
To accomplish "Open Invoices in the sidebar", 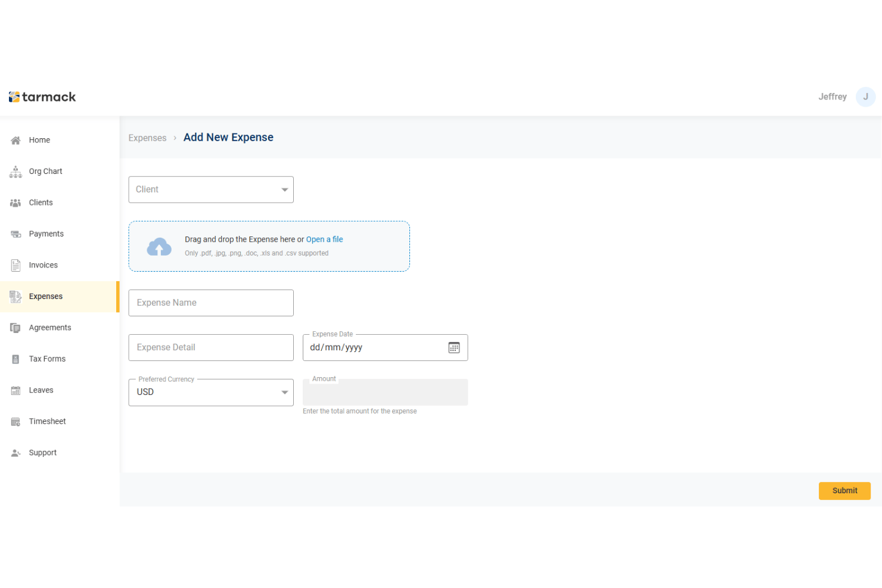I will 60,265.
